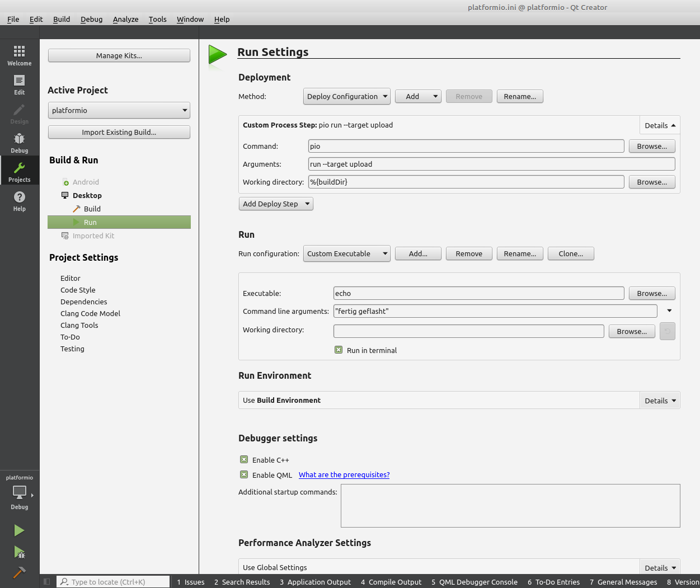Open Debug mode in left sidebar
This screenshot has height=588, width=700.
(x=19, y=143)
